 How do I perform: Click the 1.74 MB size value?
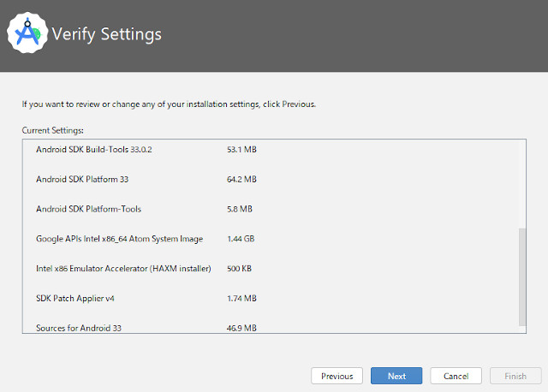click(241, 299)
